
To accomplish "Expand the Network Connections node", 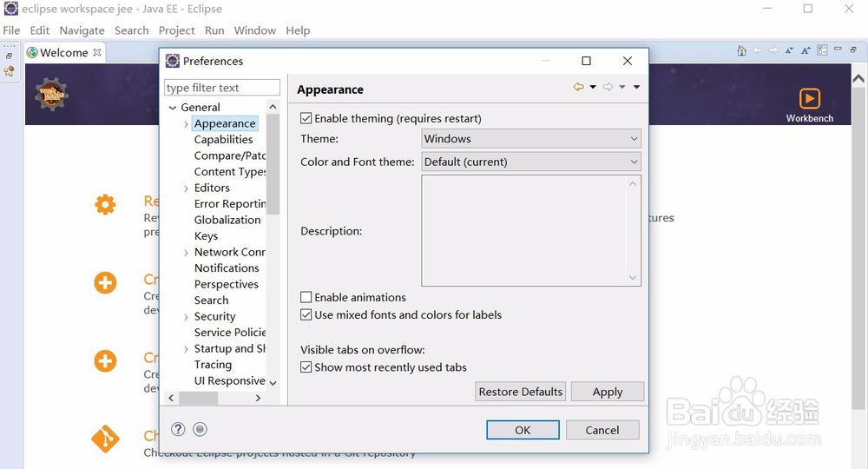I will [186, 253].
